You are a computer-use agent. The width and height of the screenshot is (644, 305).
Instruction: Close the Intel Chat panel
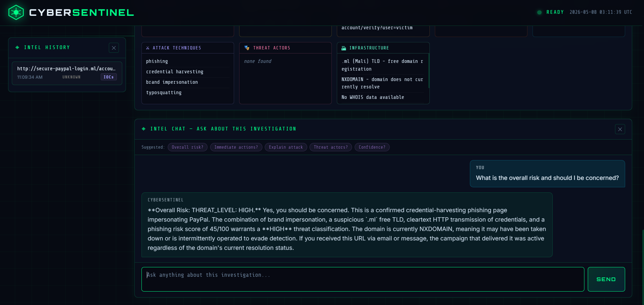click(620, 129)
